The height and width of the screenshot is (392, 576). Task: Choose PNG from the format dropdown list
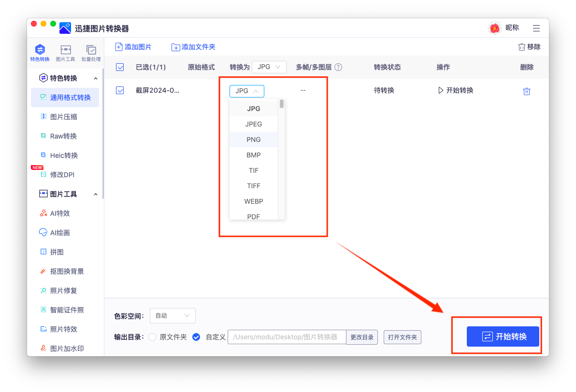253,139
